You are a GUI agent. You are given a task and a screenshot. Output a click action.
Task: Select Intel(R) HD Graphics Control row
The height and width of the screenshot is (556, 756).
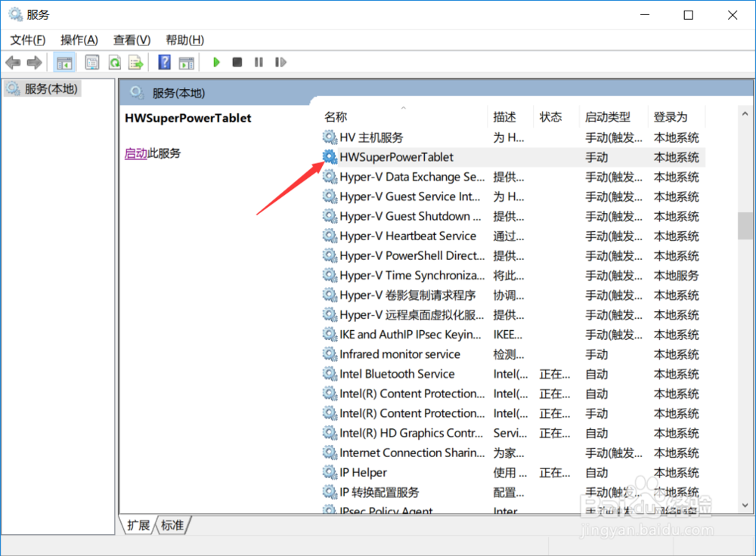click(512, 433)
